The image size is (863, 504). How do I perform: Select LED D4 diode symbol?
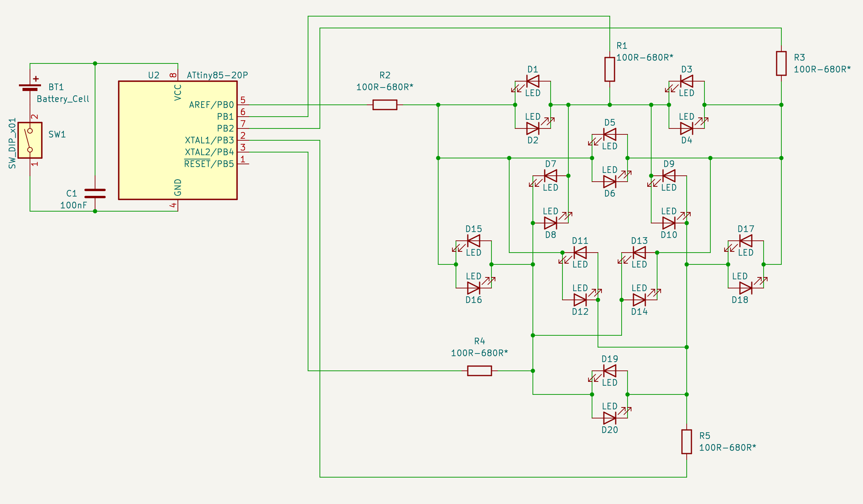(687, 128)
